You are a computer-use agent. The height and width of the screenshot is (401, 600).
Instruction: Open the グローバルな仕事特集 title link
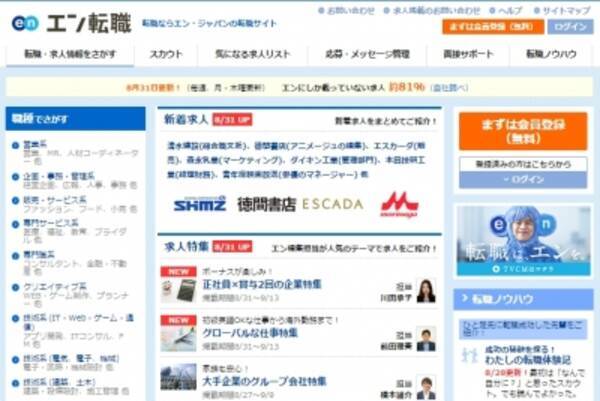[x=249, y=333]
